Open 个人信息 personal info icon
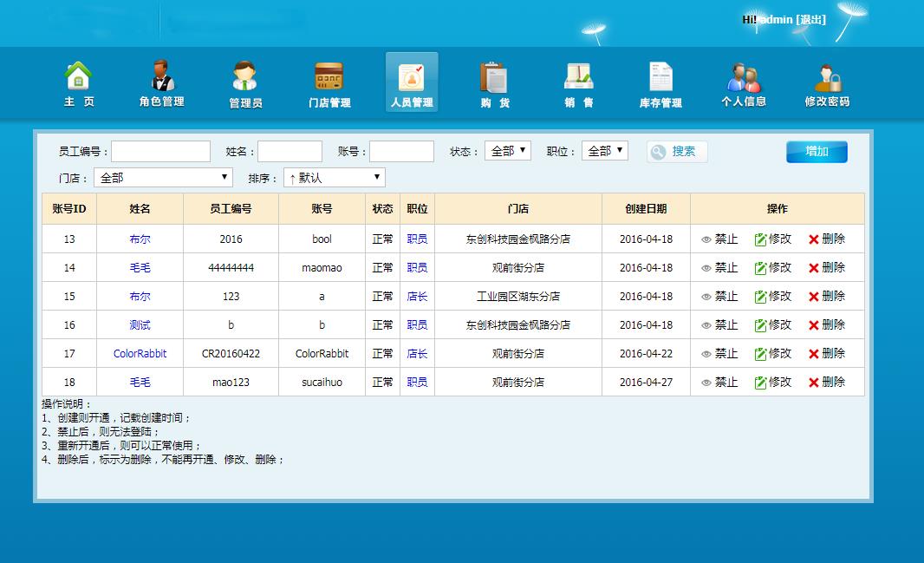The image size is (924, 563). pos(743,83)
